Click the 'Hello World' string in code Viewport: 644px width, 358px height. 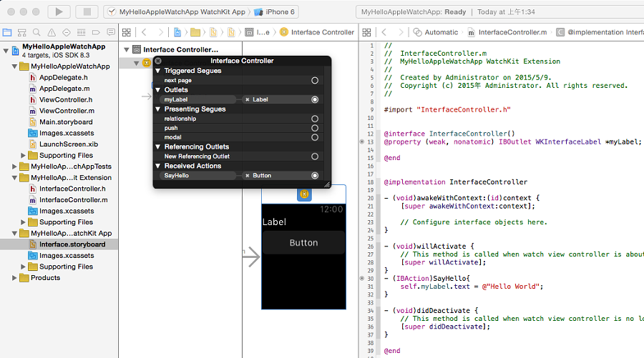(x=512, y=287)
